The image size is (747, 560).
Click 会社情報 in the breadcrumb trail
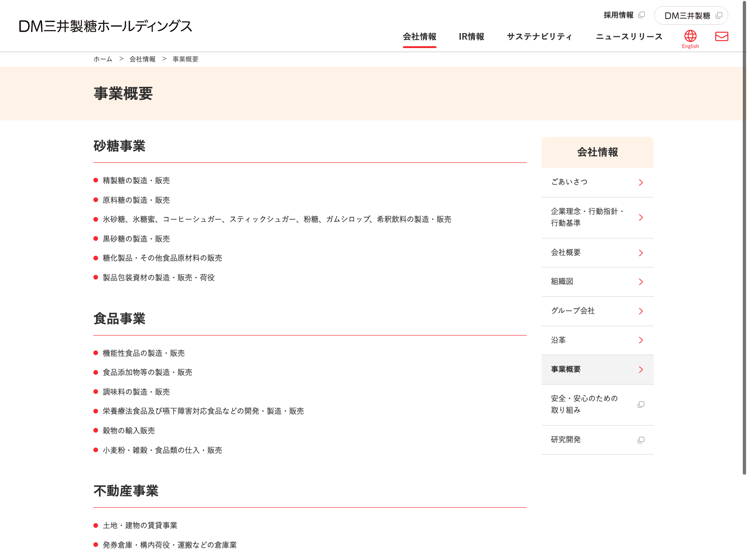(142, 59)
